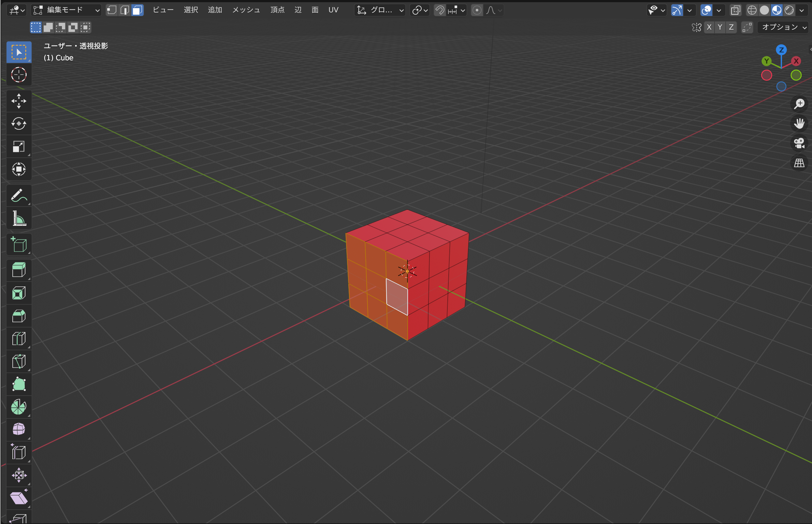
Task: Open the 頂点 menu
Action: pyautogui.click(x=277, y=10)
